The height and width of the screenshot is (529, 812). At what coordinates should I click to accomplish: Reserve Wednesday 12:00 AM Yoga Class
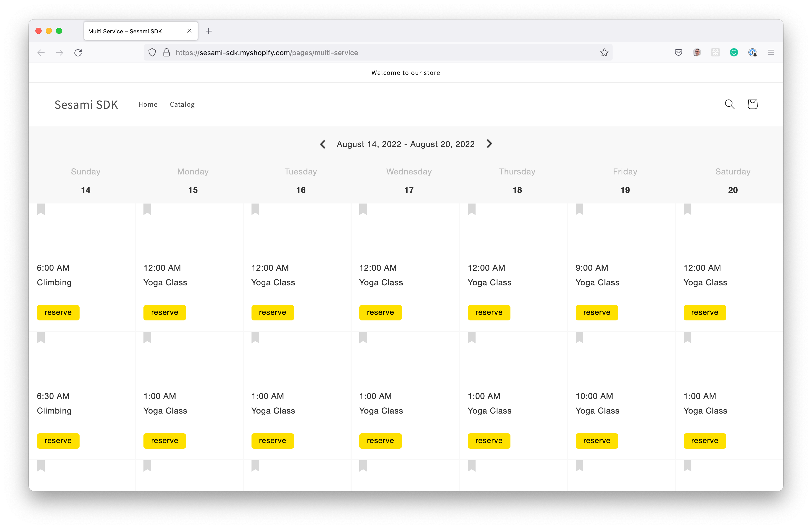point(380,312)
